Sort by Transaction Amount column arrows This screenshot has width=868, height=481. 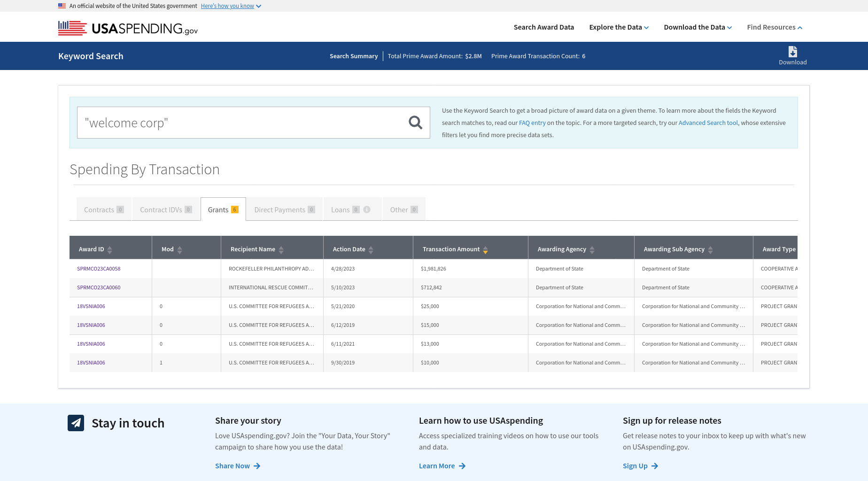(x=486, y=249)
